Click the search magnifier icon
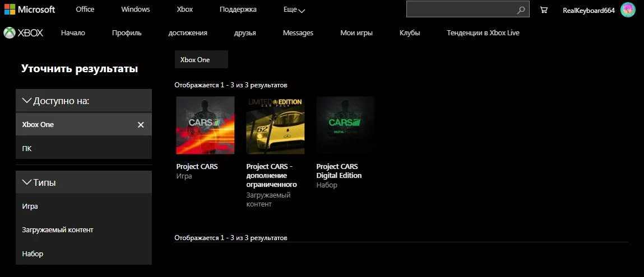This screenshot has width=644, height=277. [x=521, y=10]
